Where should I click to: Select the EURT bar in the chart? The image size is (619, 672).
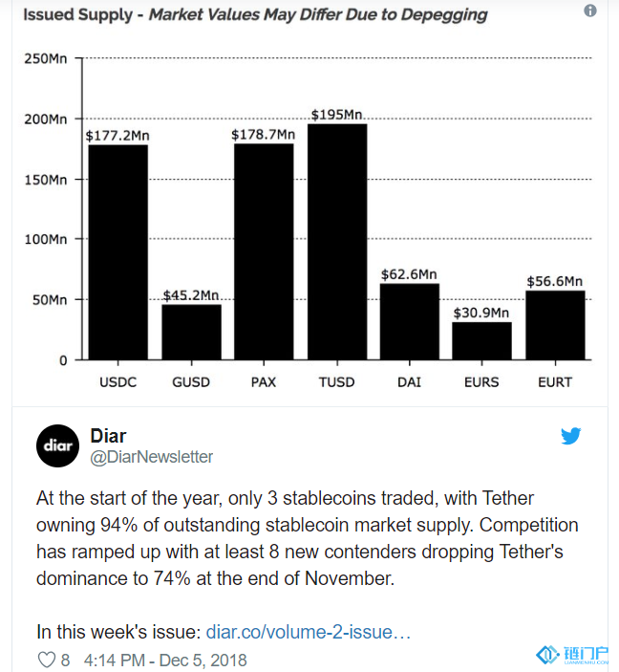(x=554, y=325)
